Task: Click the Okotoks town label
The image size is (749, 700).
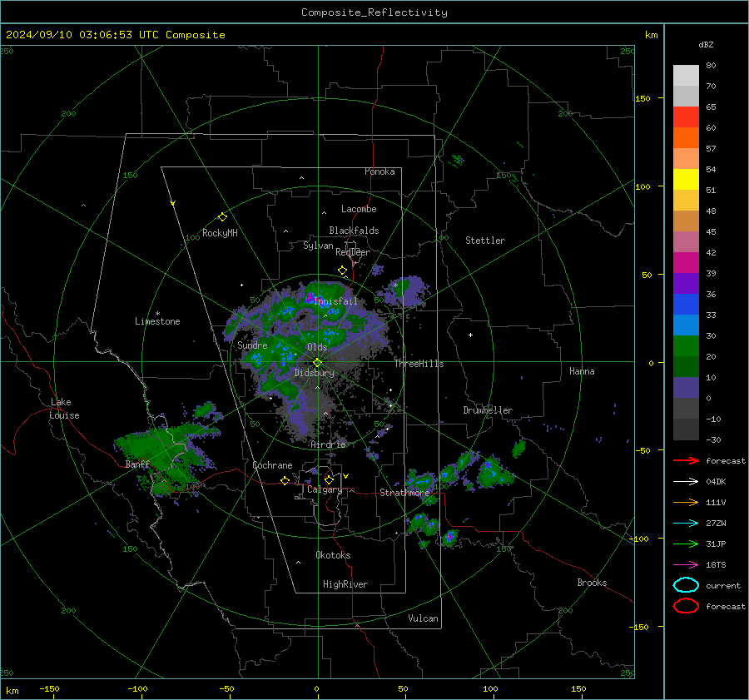Action: pyautogui.click(x=333, y=555)
